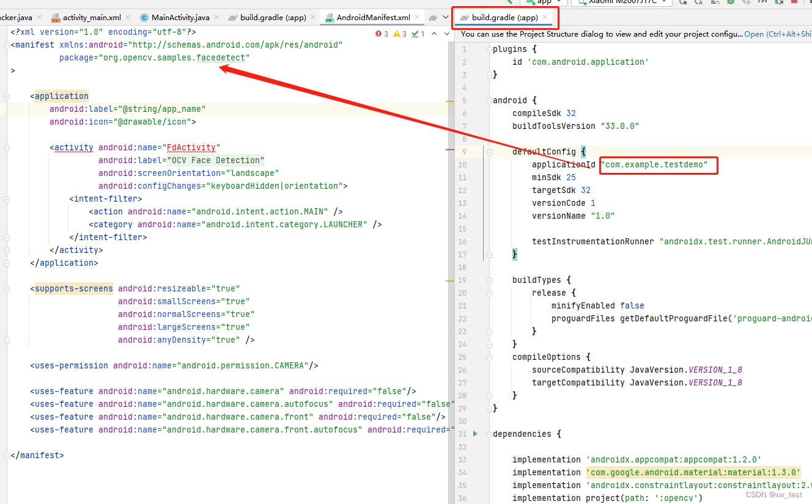Click the implementation project(path: ':opencv') line
This screenshot has width=812, height=504.
pyautogui.click(x=608, y=498)
